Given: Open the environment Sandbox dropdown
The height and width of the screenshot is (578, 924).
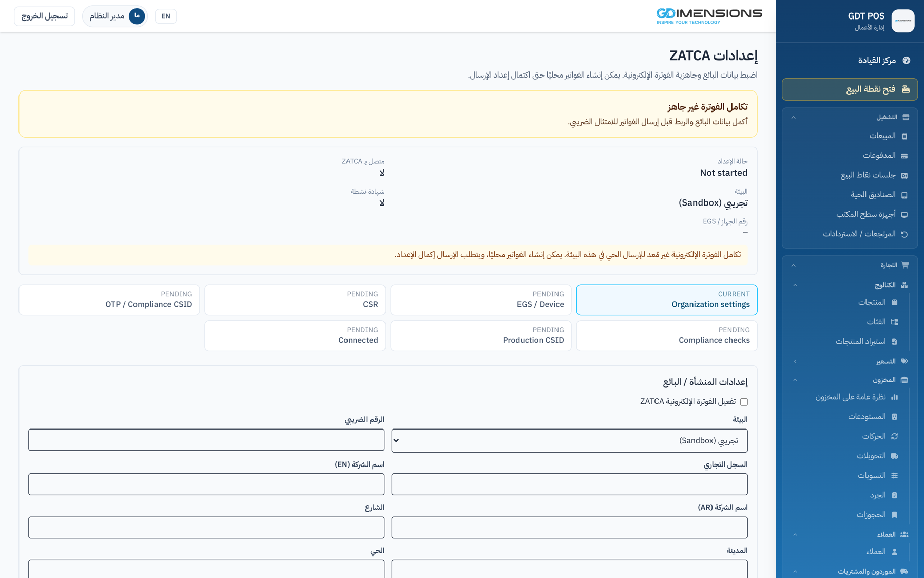Looking at the screenshot, I should click(569, 441).
